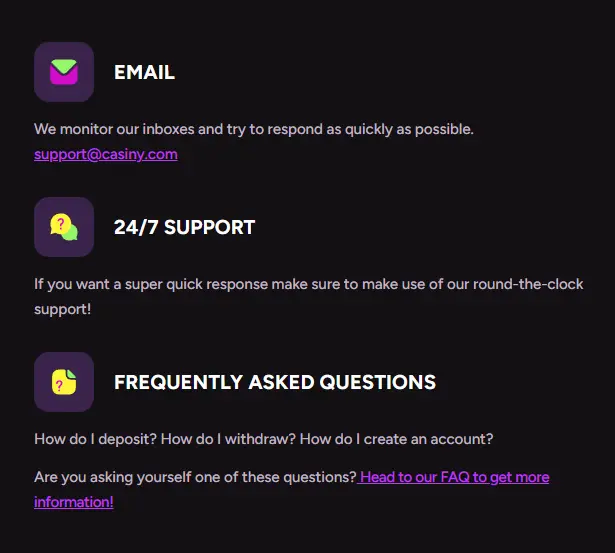Select the EMAIL heading
This screenshot has width=615, height=553.
tap(144, 72)
